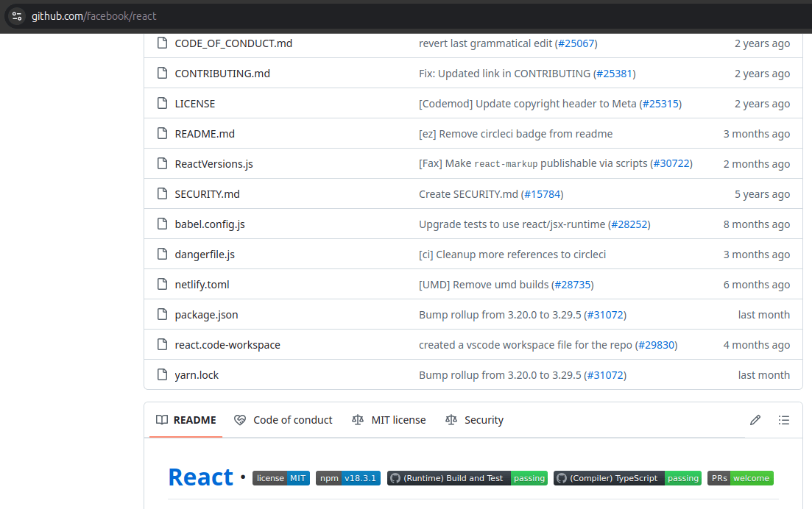812x509 pixels.
Task: Open pull request #29830 link
Action: 656,344
